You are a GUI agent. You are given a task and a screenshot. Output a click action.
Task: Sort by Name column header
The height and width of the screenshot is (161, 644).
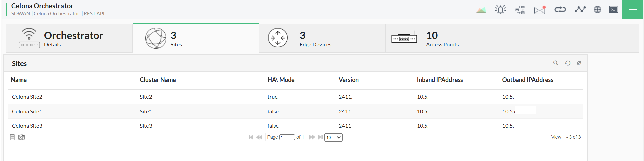(x=19, y=80)
